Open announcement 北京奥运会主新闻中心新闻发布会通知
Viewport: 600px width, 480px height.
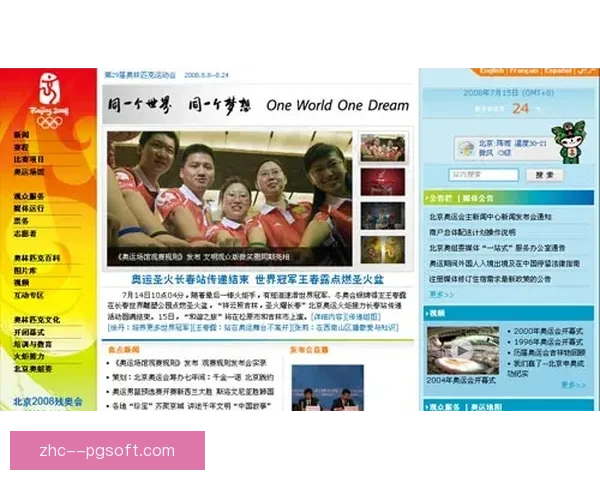[490, 217]
